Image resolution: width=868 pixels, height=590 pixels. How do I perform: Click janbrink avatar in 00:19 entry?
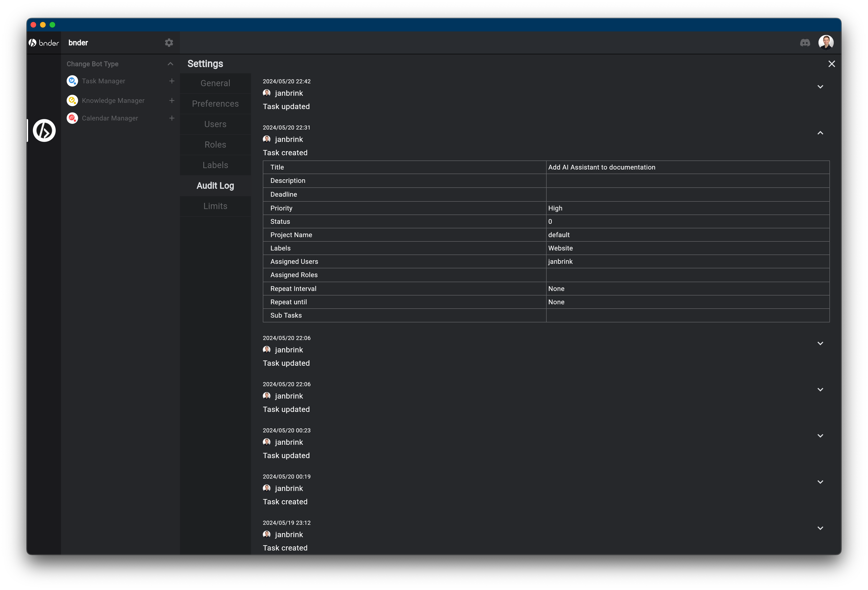pos(267,488)
